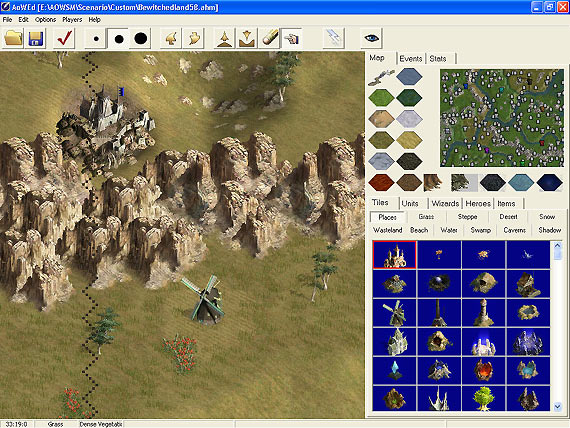
Task: Pick the bright green grass terrain hex
Action: (x=381, y=98)
